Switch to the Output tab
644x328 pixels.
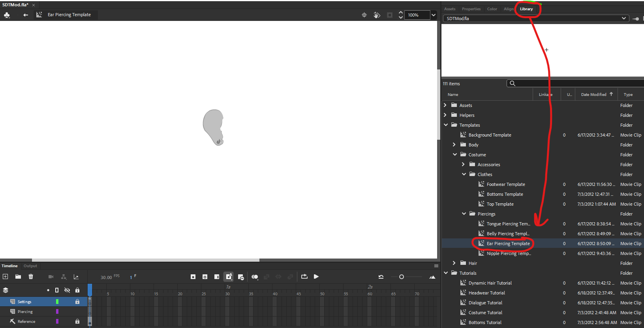(30, 266)
